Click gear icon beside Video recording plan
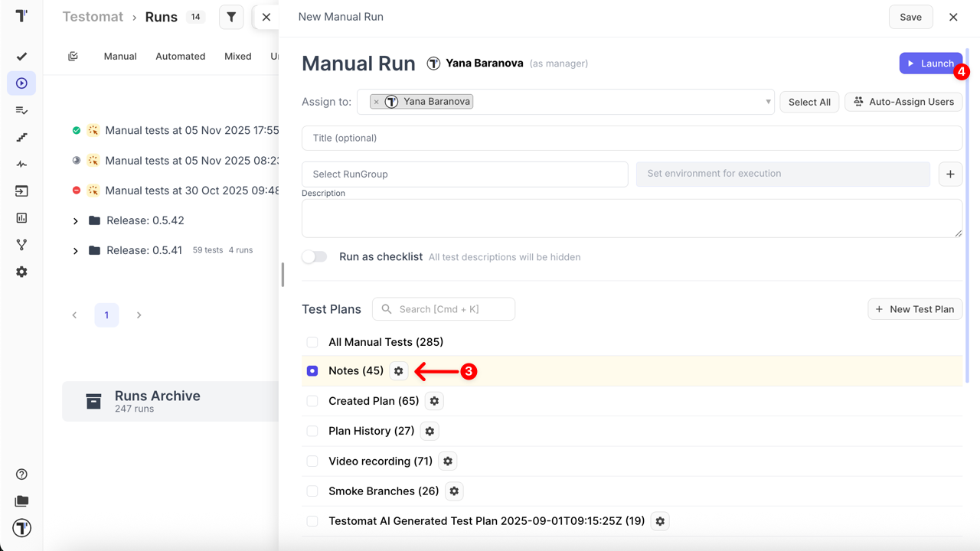This screenshot has height=551, width=980. click(448, 461)
